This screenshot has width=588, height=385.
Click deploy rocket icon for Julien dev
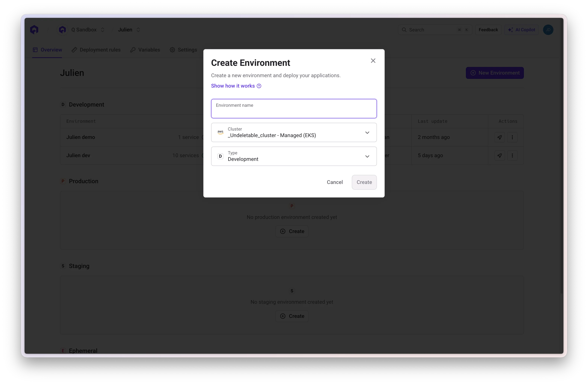click(x=500, y=155)
